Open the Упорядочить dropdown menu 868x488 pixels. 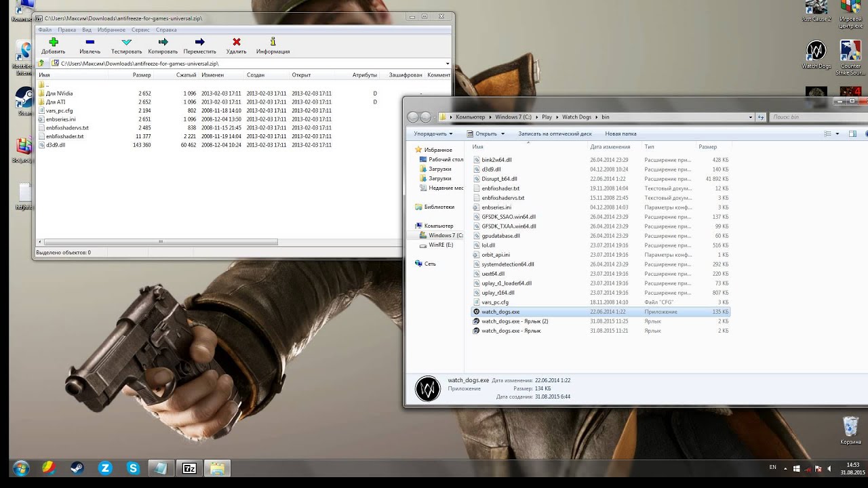(433, 134)
